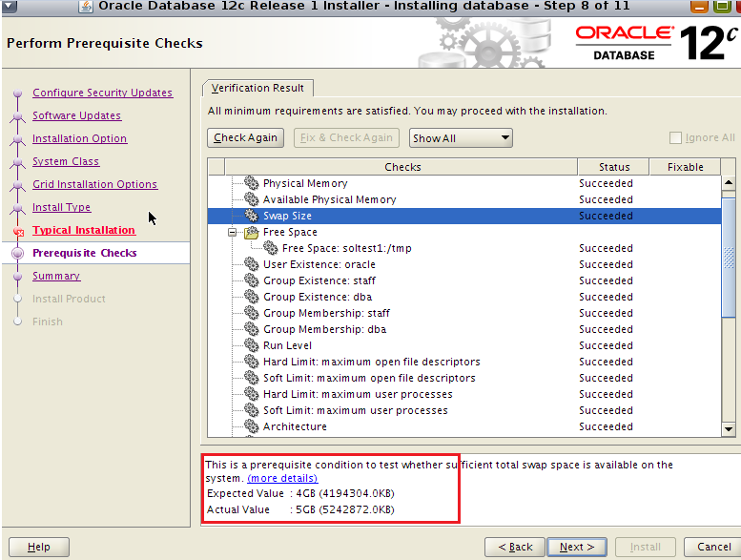Switch to the Verification Result tab
This screenshot has height=560, width=741.
coord(257,88)
